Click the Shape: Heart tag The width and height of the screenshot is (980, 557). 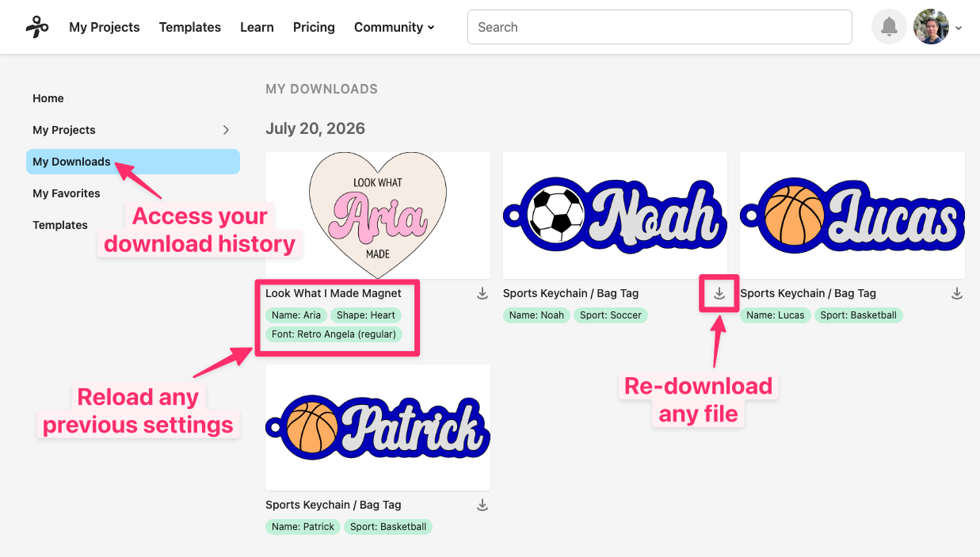coord(366,315)
